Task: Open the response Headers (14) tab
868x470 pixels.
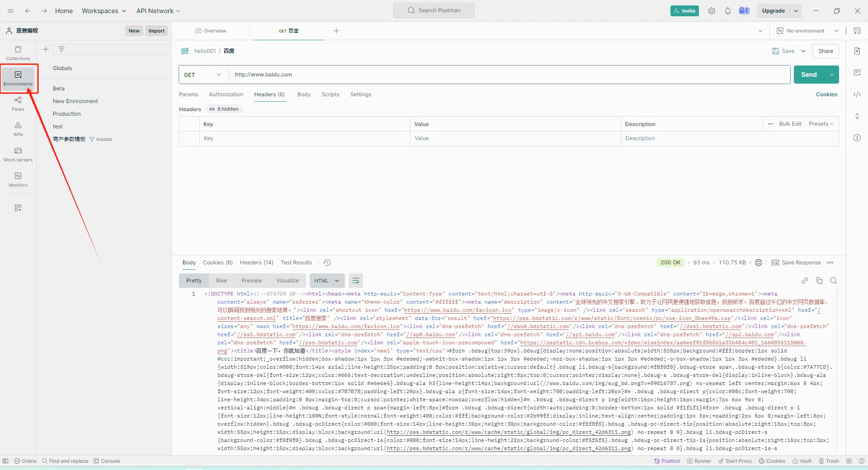Action: point(257,263)
